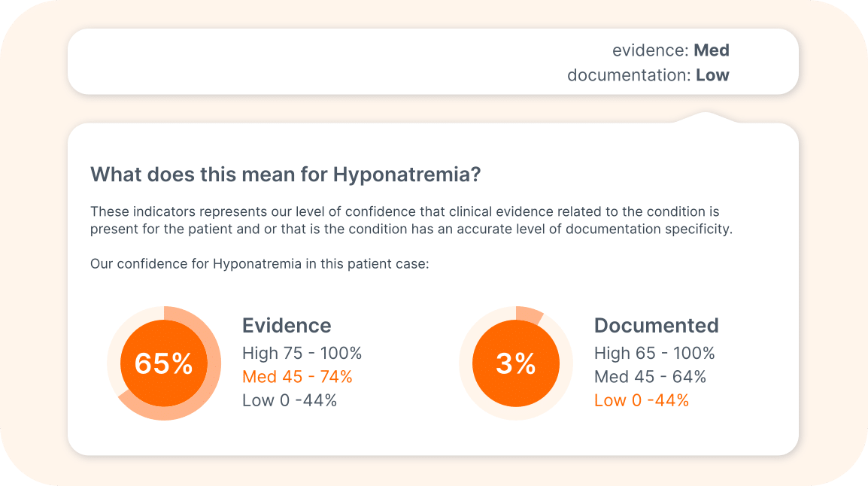Click the 65% Evidence donut chart

[x=163, y=363]
